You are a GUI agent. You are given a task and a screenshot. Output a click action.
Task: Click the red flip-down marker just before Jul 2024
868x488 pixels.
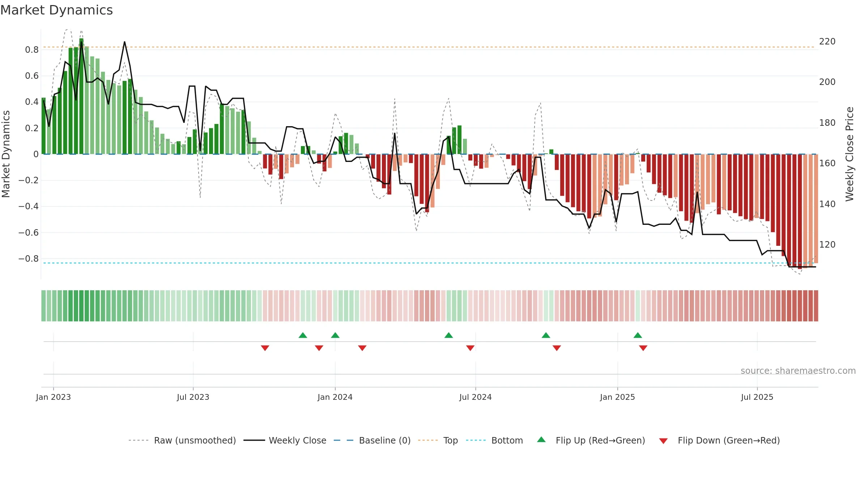[x=471, y=348]
